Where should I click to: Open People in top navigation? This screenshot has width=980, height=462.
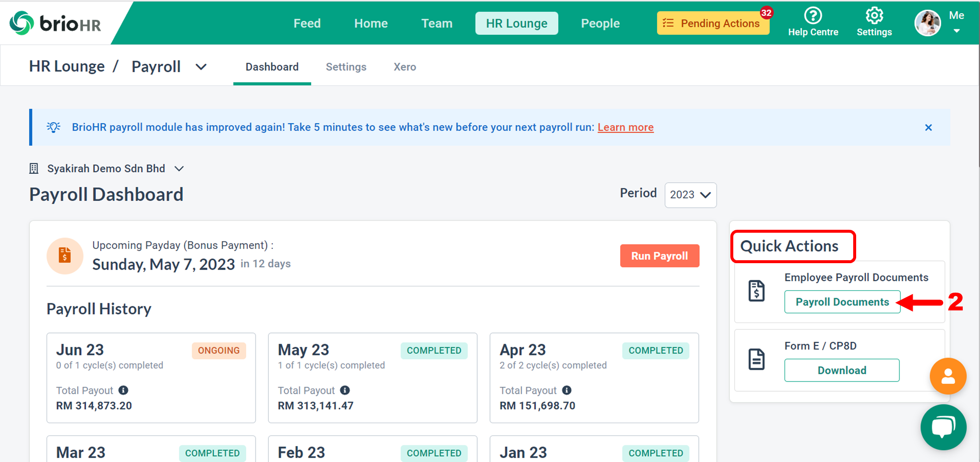(x=600, y=23)
